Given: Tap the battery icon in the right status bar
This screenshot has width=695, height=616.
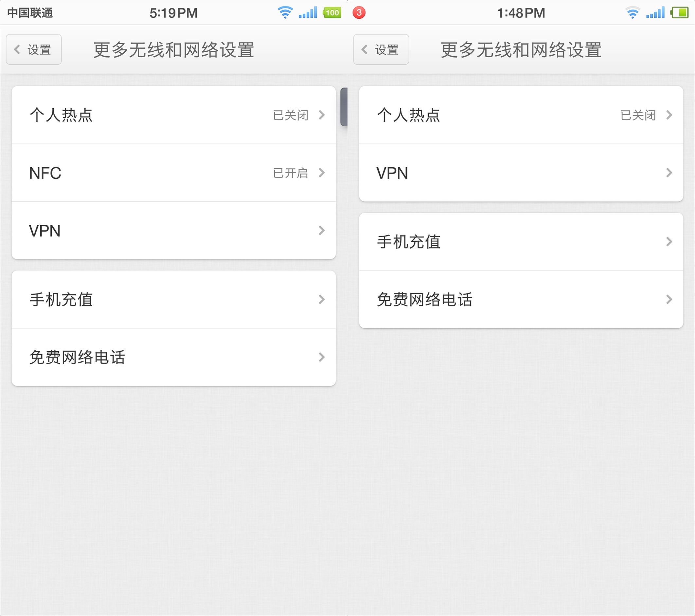Looking at the screenshot, I should click(x=679, y=13).
